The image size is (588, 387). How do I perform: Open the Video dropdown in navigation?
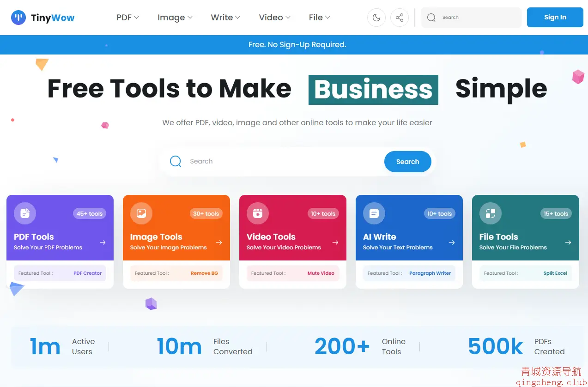(x=274, y=18)
